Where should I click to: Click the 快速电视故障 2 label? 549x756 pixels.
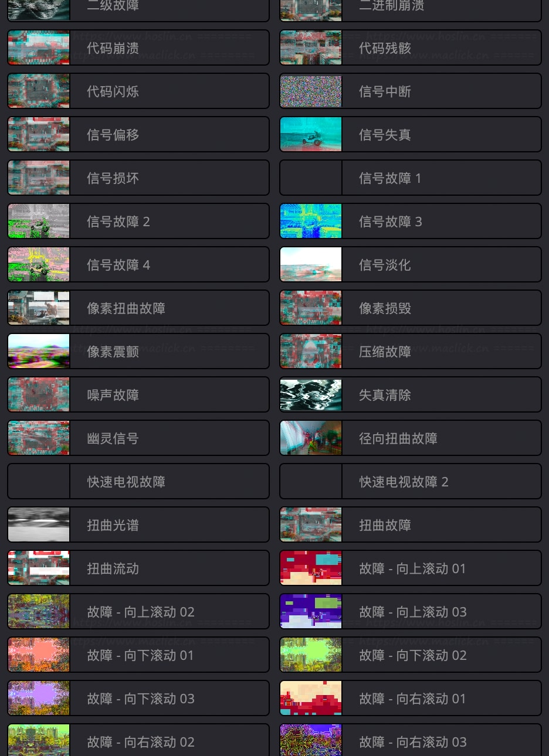tap(404, 482)
